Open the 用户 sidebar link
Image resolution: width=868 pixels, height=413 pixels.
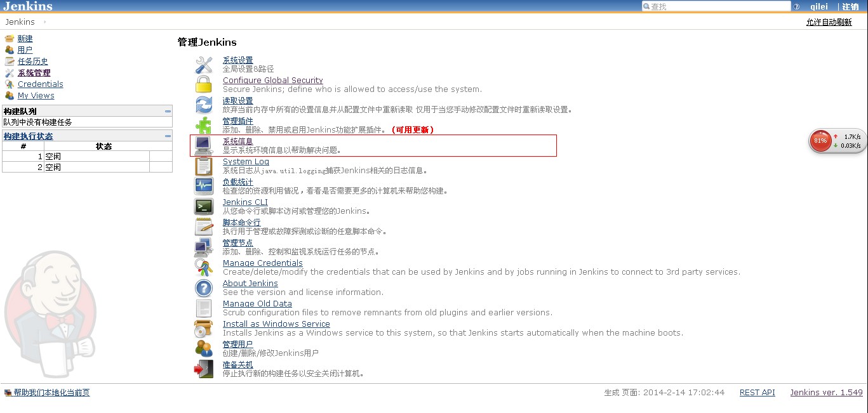pyautogui.click(x=25, y=50)
